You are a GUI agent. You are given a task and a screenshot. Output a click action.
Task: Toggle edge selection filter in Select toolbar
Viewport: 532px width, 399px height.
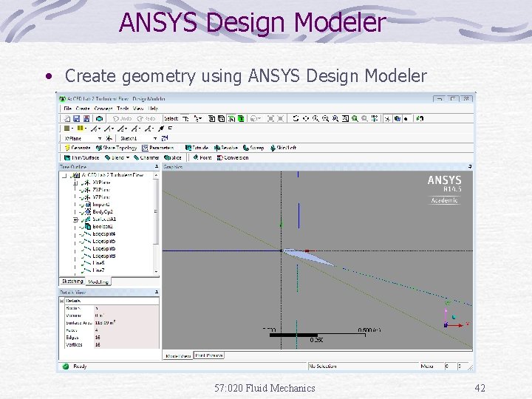click(222, 118)
